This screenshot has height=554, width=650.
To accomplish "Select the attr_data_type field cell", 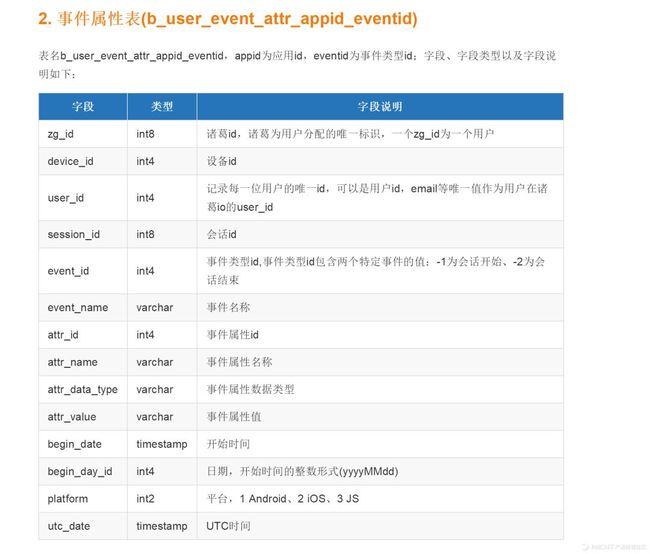I will point(83,389).
